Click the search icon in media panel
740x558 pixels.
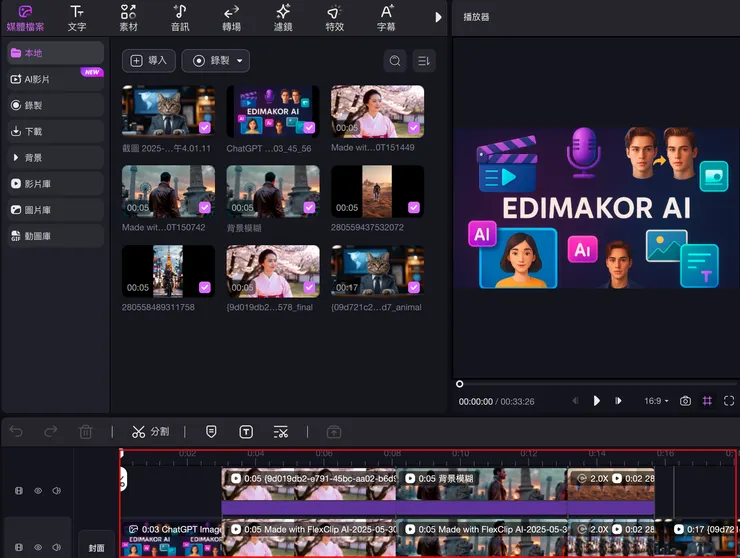395,61
